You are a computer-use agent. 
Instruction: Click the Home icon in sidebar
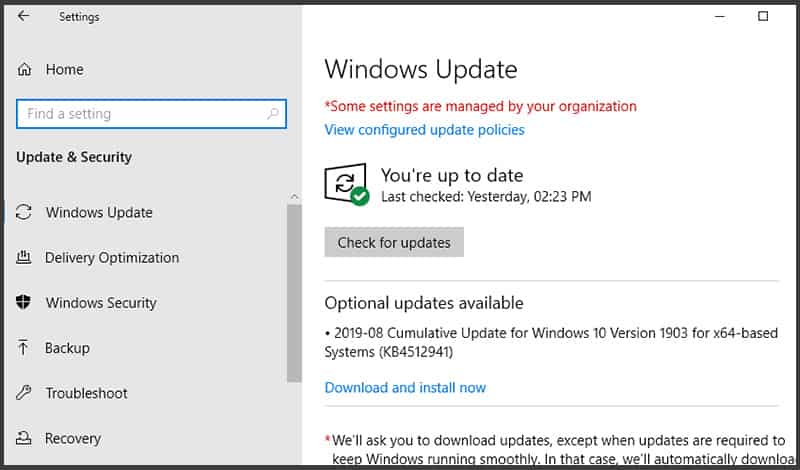24,70
